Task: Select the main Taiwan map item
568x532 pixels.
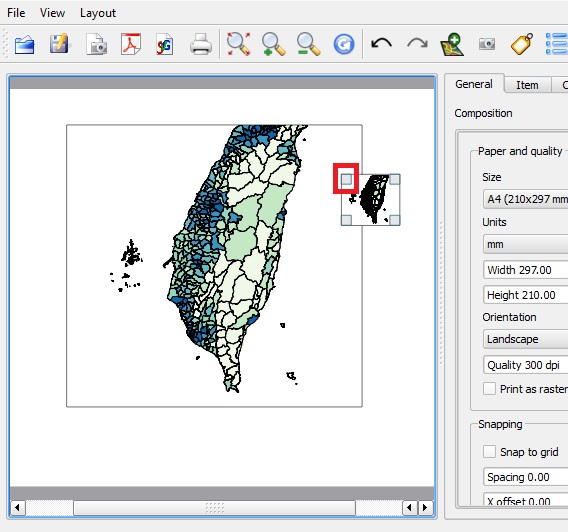Action: coord(214,266)
